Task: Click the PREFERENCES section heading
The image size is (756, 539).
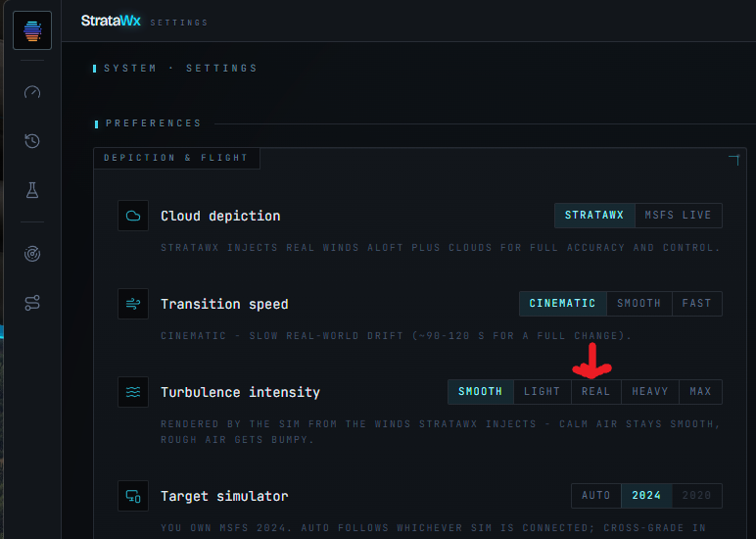Action: pos(154,123)
